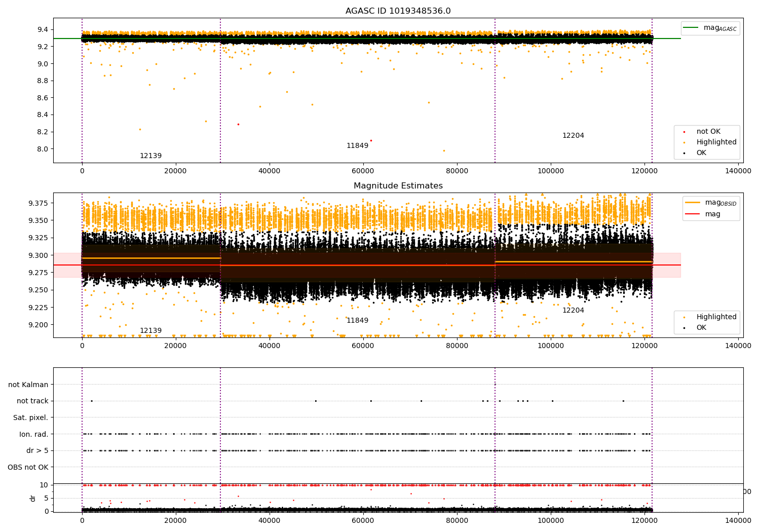Click obsid label 12139 in the Magnitude Estimates plot
This screenshot has height=532, width=760.
click(150, 331)
